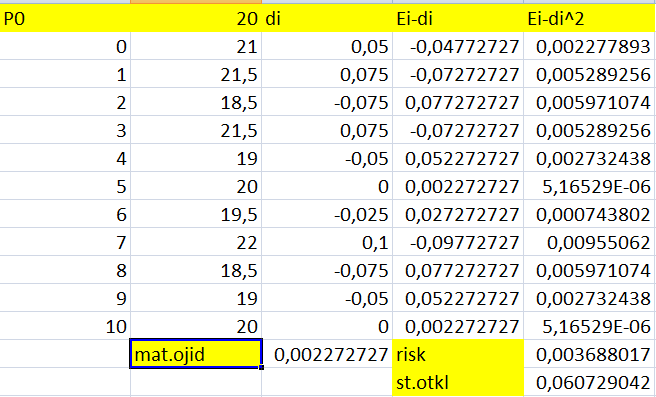Select the 0,002272727 value beside mat.ojid

[x=327, y=354]
